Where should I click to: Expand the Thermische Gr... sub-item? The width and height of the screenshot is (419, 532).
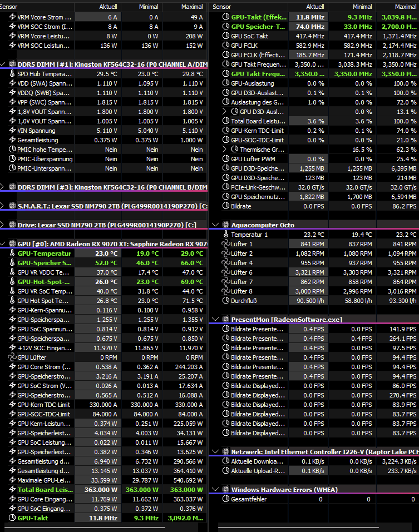(x=224, y=150)
